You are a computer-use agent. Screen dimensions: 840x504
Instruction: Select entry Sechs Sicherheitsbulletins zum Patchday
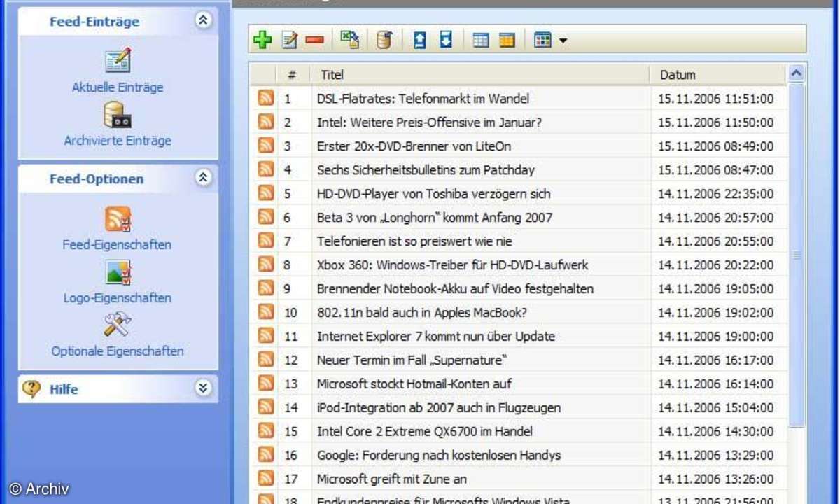426,170
